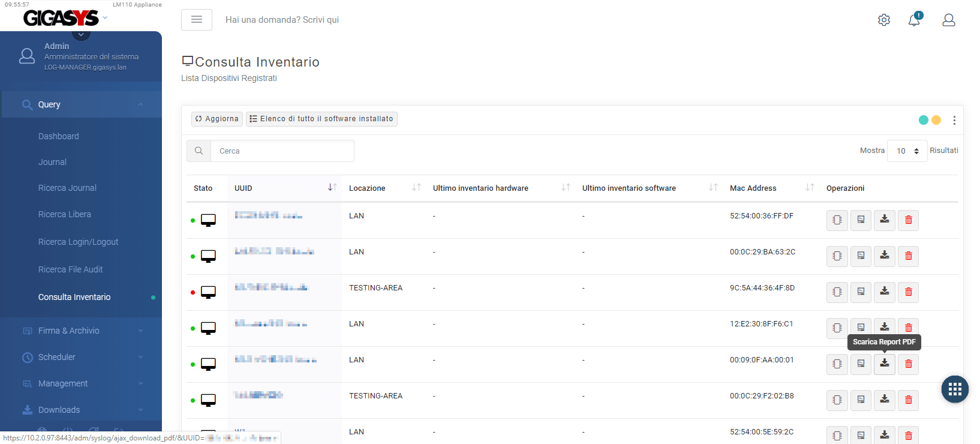
Task: Open the user profile icon
Action: pyautogui.click(x=948, y=20)
